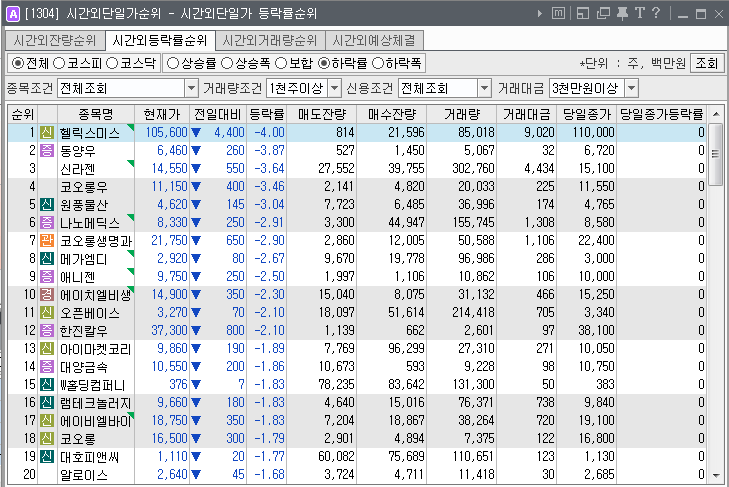Pin the window with the pushpin icon
Image resolution: width=729 pixels, height=487 pixels.
tap(622, 13)
